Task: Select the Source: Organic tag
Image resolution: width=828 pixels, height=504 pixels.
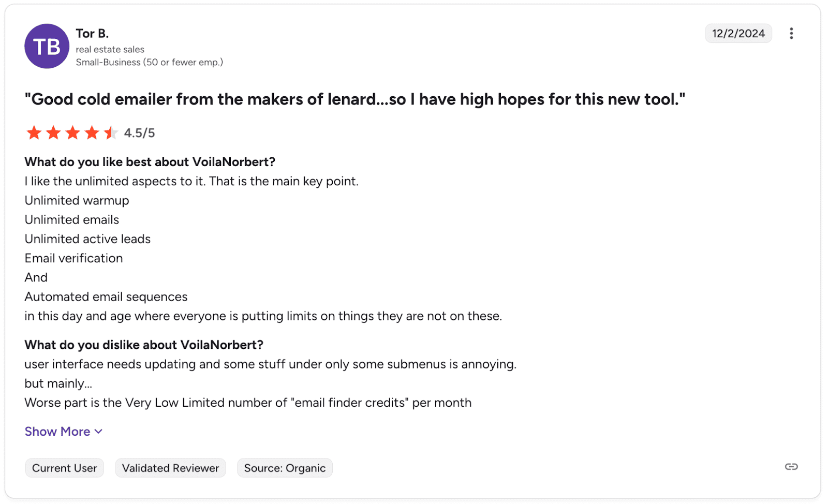Action: click(x=285, y=468)
